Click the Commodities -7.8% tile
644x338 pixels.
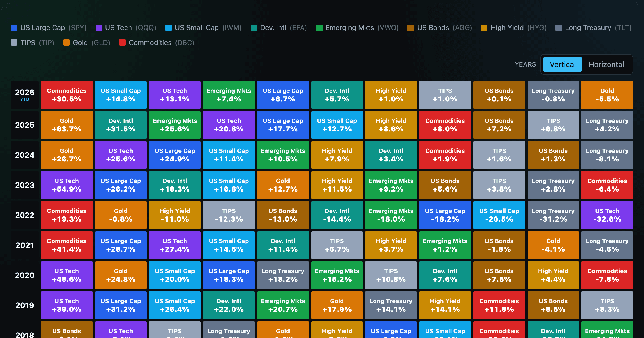(x=607, y=275)
